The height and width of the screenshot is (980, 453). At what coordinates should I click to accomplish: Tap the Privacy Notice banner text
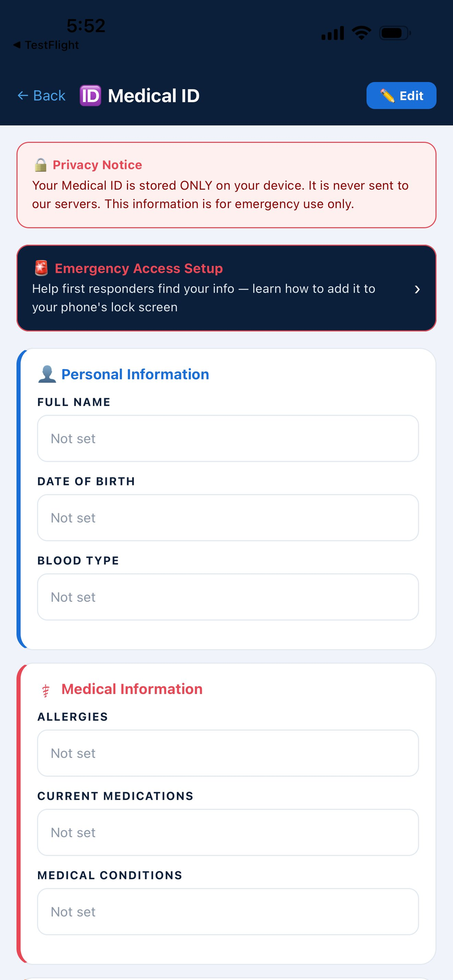pyautogui.click(x=220, y=195)
